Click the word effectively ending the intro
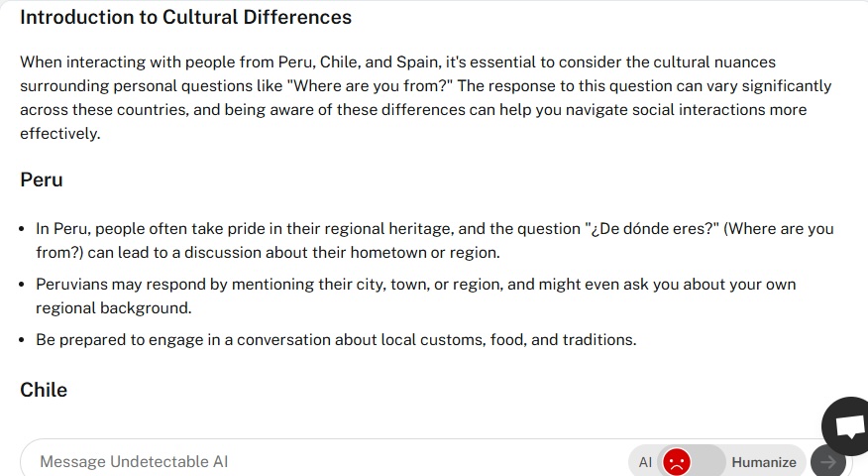 [59, 134]
